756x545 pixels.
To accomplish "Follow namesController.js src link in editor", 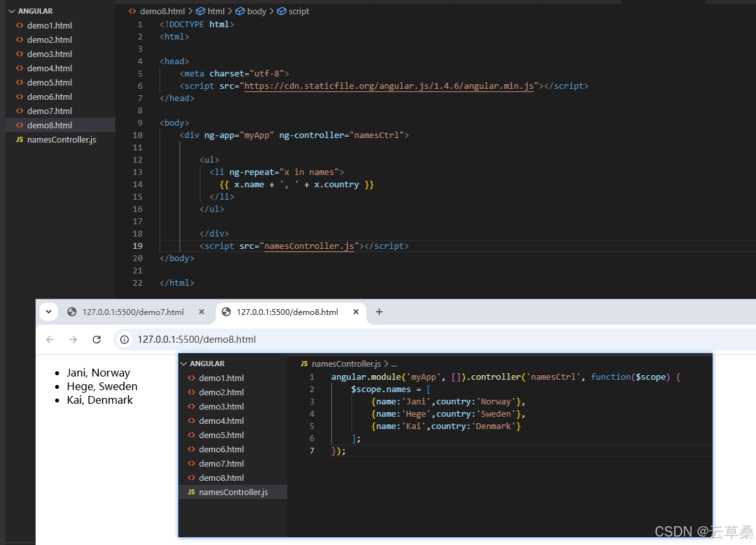I will [309, 246].
